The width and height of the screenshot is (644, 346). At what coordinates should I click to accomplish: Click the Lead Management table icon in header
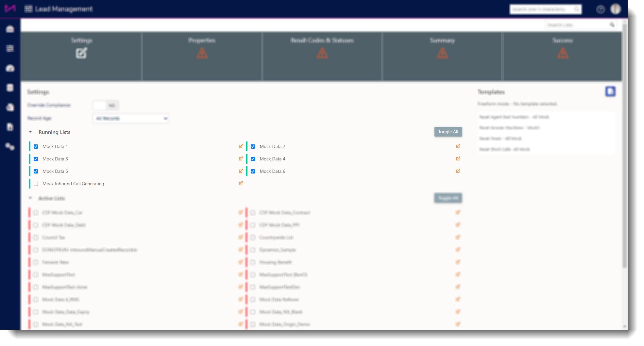pyautogui.click(x=28, y=9)
